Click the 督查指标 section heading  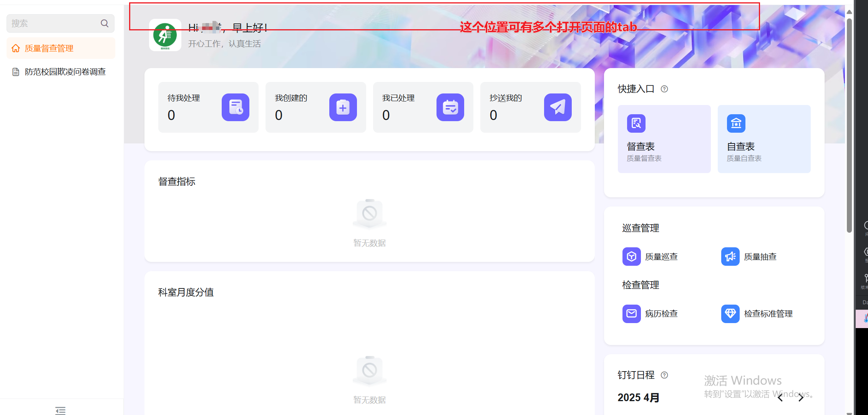pyautogui.click(x=177, y=182)
